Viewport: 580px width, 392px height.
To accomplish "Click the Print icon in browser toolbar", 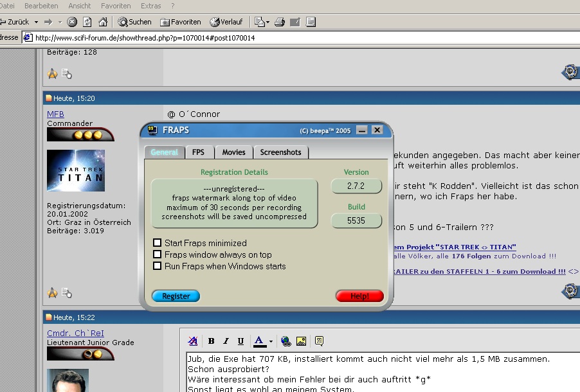I will (280, 22).
